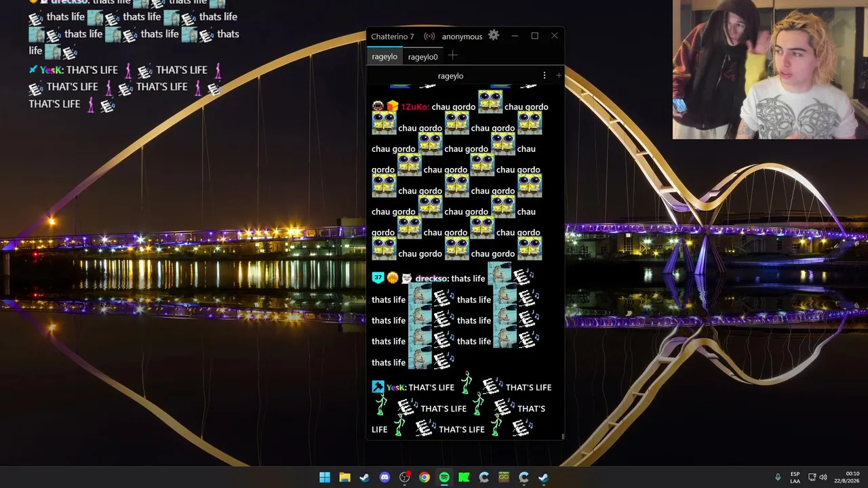Open YesK's user card in Chatterino
This screenshot has width=868, height=488.
(396, 388)
